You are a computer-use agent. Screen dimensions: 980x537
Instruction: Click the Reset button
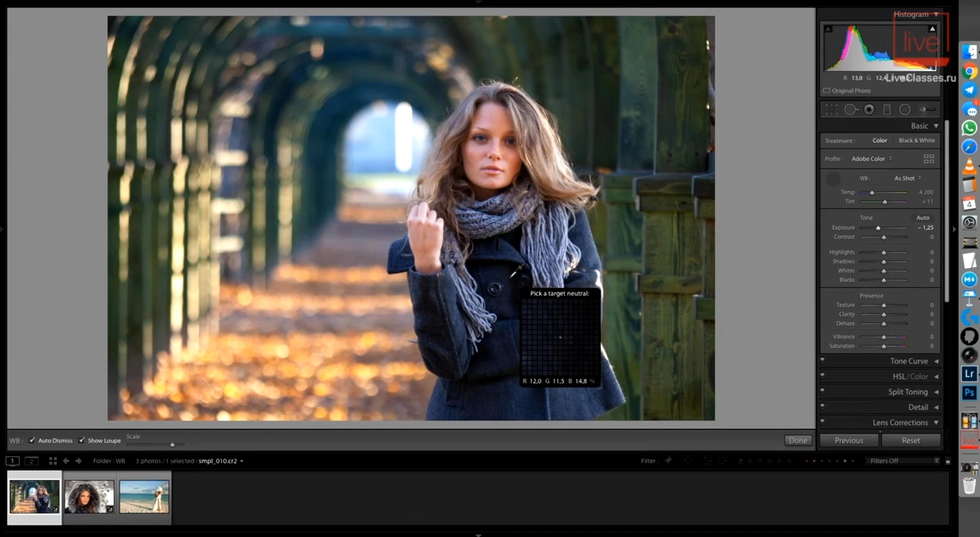pos(910,441)
